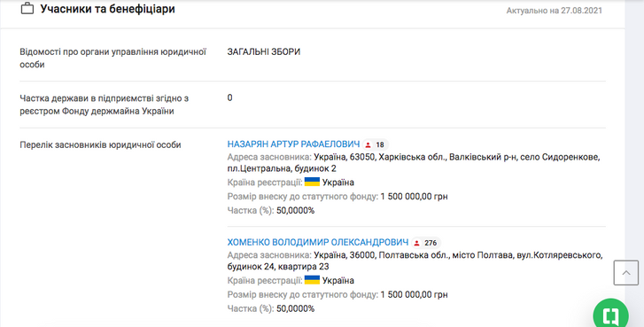Screen dimensions: 644x327
Task: Click the person badge showing 276
Action: pos(426,243)
